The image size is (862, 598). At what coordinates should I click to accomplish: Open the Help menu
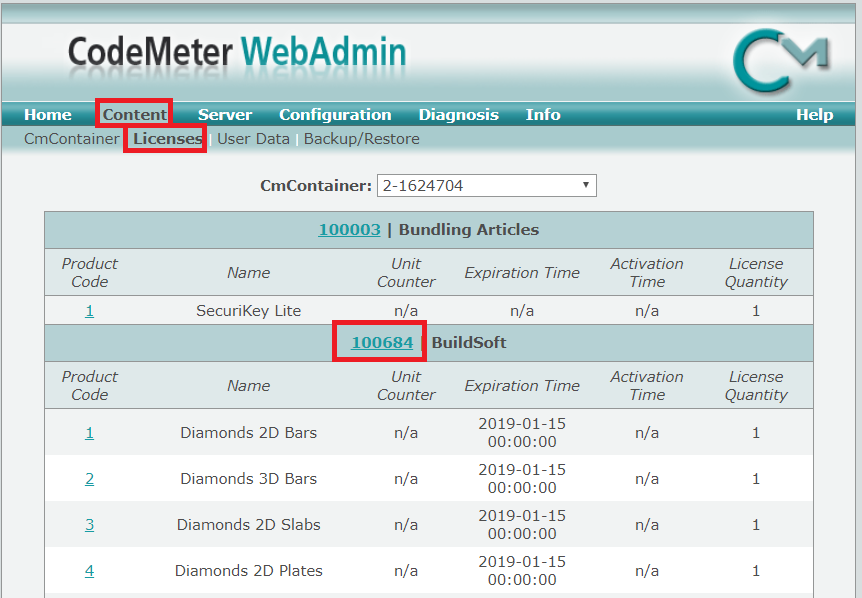pyautogui.click(x=815, y=114)
